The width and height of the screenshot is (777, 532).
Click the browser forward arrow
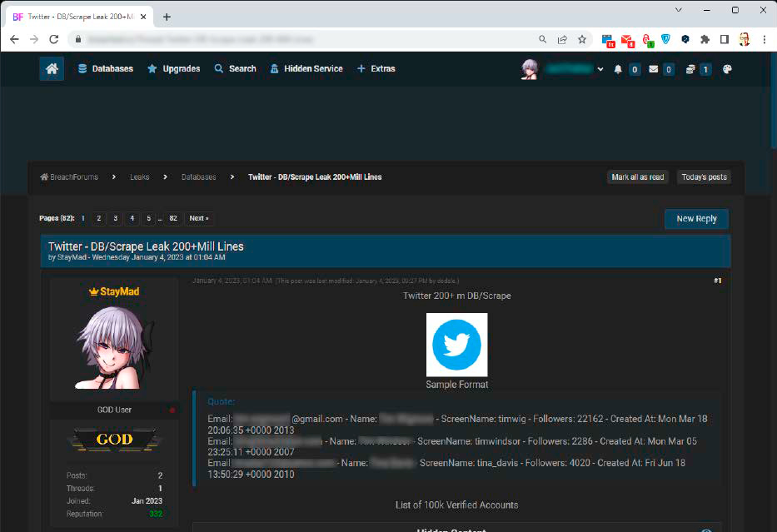[34, 39]
